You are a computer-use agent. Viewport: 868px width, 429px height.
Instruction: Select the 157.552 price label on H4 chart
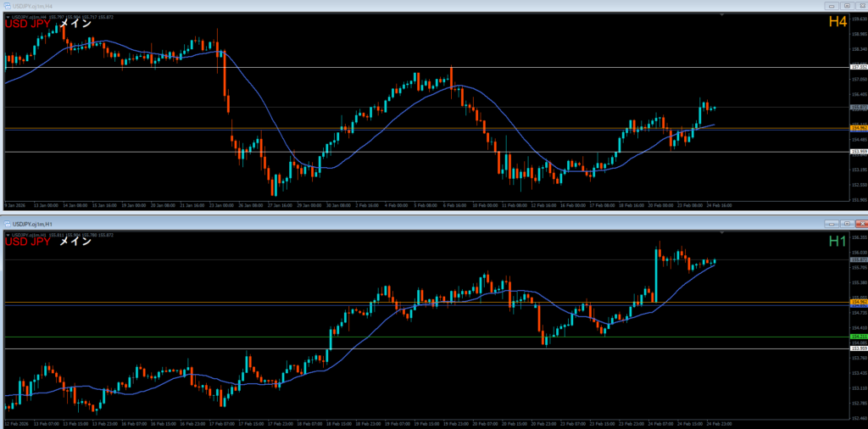click(858, 67)
